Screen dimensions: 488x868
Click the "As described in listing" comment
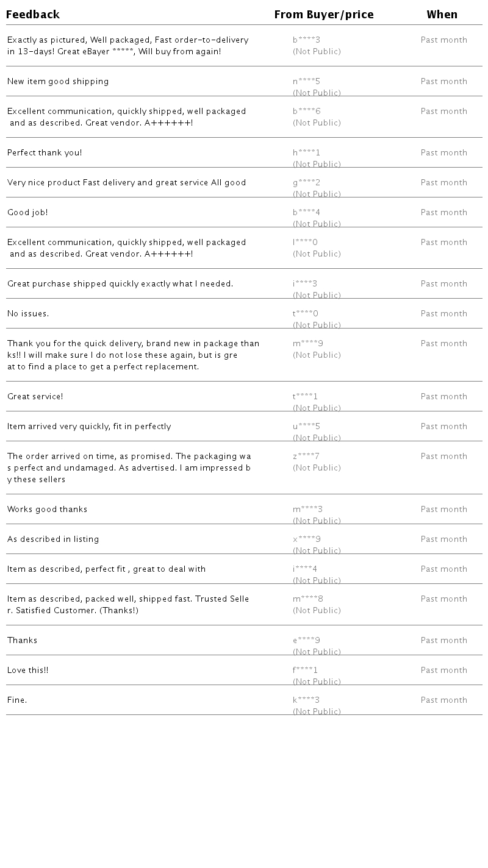click(53, 539)
